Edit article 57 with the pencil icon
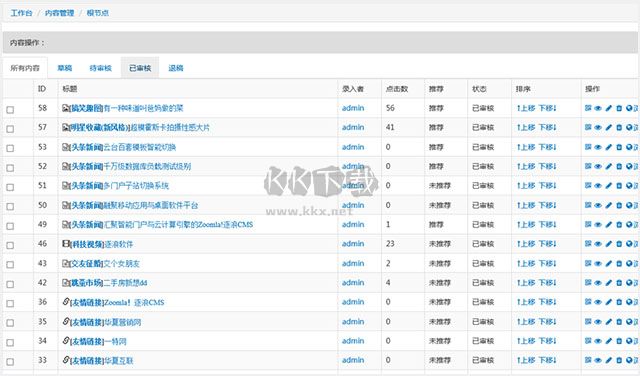The height and width of the screenshot is (376, 640). (609, 127)
